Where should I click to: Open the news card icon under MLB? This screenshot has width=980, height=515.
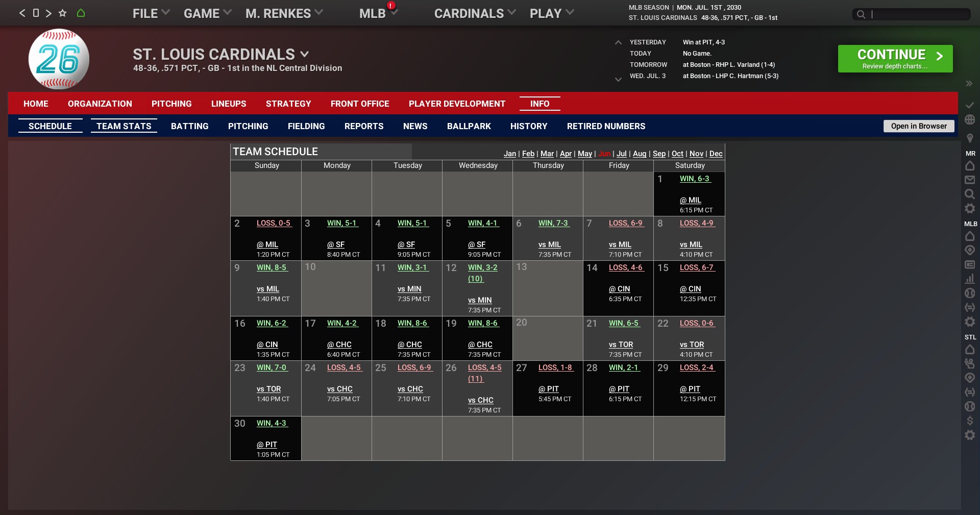pos(970,264)
